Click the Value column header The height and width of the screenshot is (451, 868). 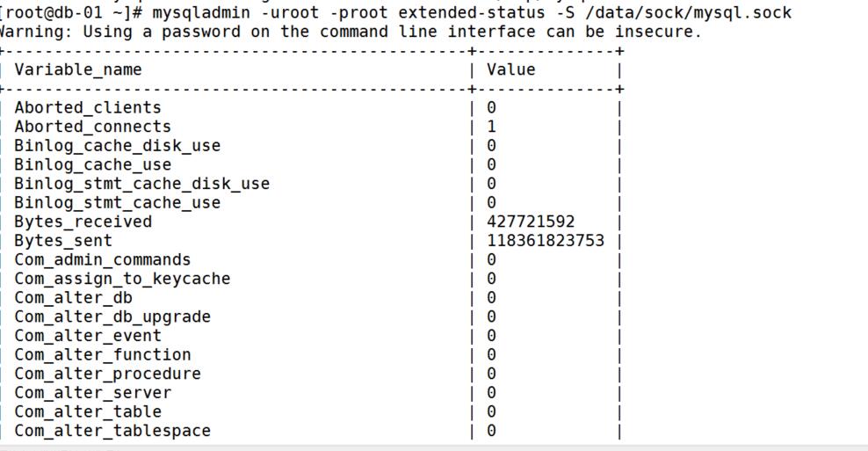[x=510, y=69]
